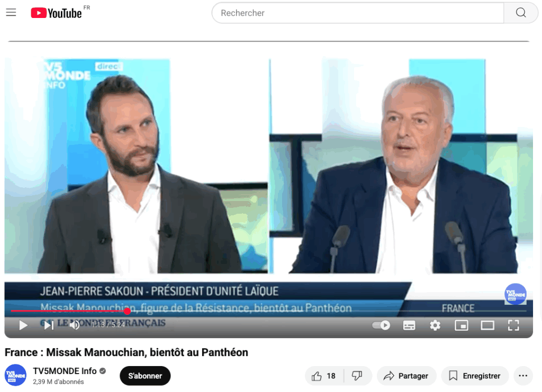This screenshot has height=392, width=542.
Task: Open more actions three-dot menu
Action: pyautogui.click(x=523, y=376)
